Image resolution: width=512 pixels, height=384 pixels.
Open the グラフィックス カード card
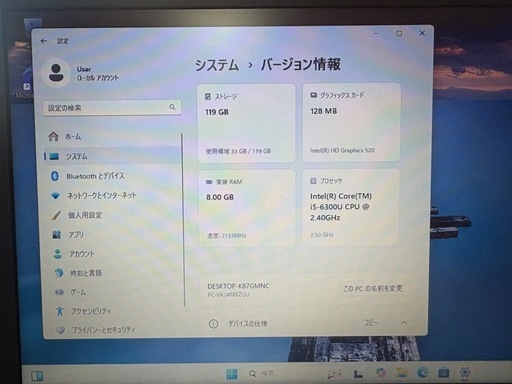[x=351, y=122]
